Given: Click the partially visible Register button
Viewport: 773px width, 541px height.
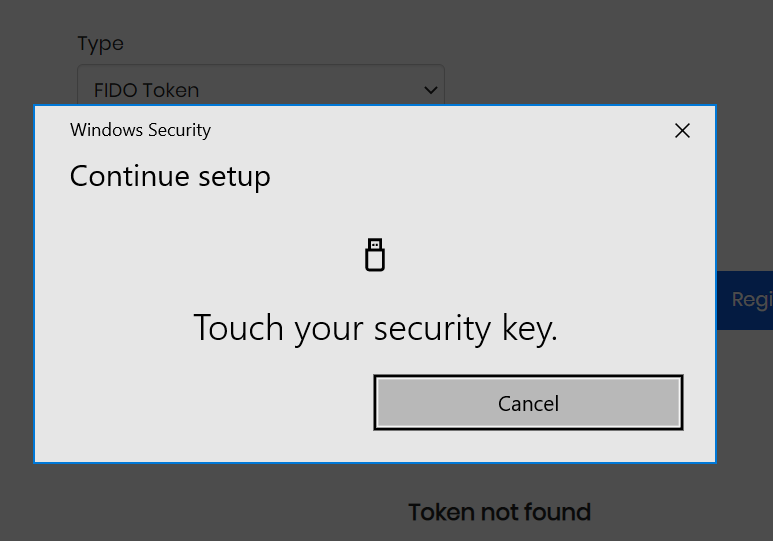Looking at the screenshot, I should point(748,300).
